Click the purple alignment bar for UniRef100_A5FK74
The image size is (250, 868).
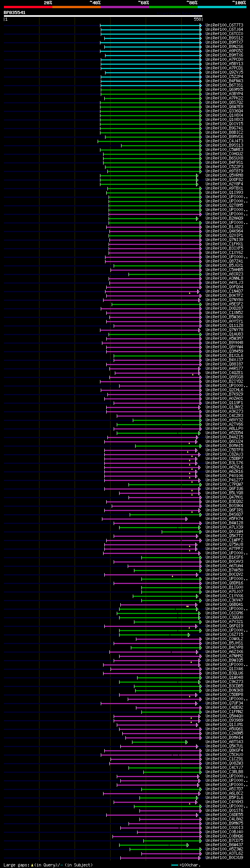145,519
